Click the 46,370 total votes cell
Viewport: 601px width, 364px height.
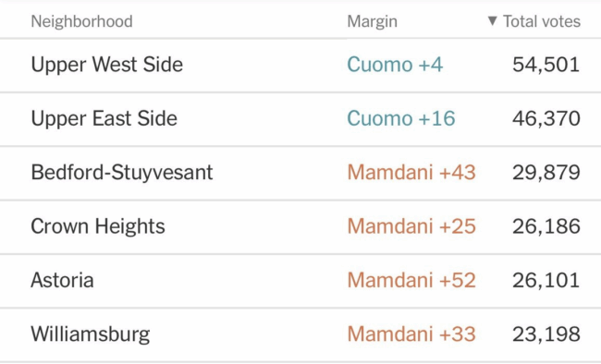[x=546, y=119]
